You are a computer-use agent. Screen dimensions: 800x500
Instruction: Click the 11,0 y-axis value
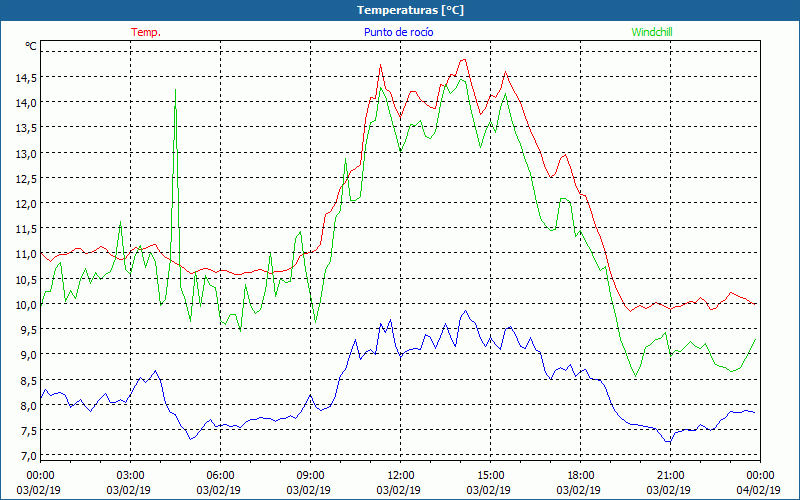(24, 254)
